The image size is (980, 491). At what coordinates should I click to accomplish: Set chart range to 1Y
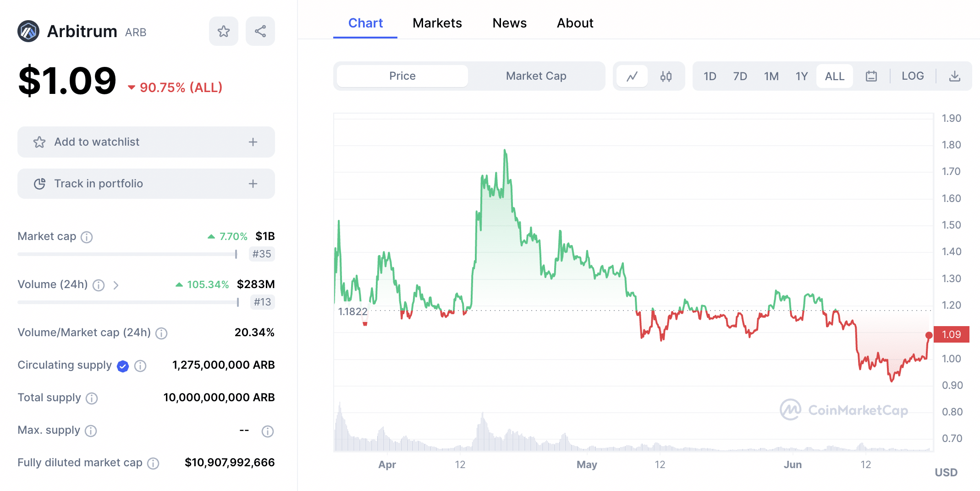click(x=801, y=76)
